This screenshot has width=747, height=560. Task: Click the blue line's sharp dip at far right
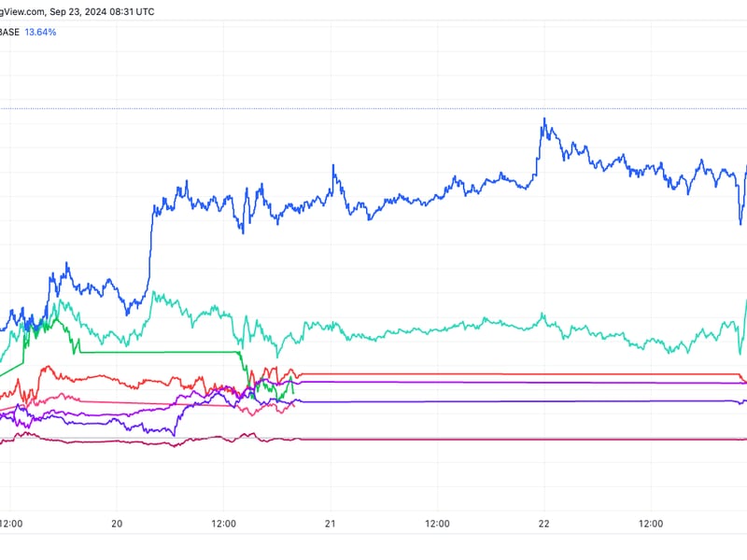(x=740, y=223)
